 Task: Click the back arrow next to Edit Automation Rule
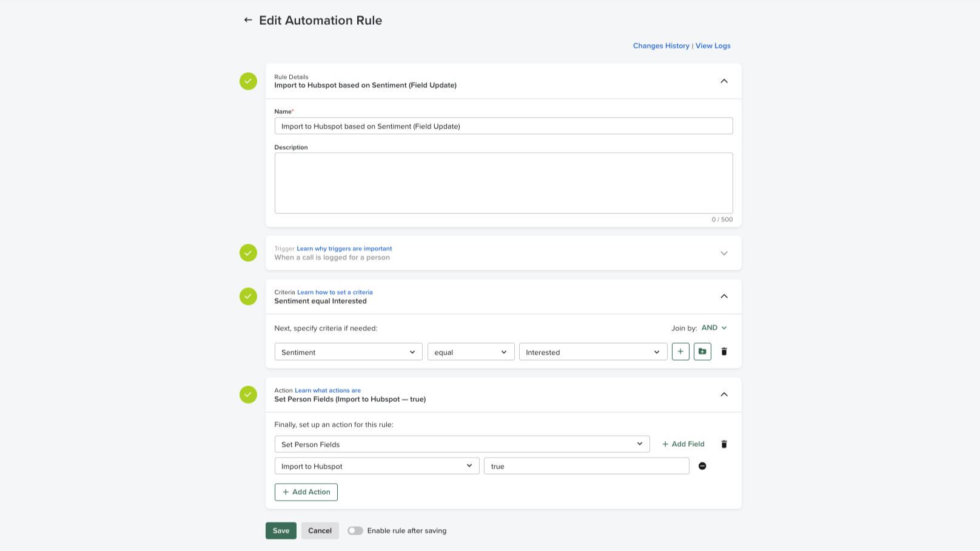[247, 19]
